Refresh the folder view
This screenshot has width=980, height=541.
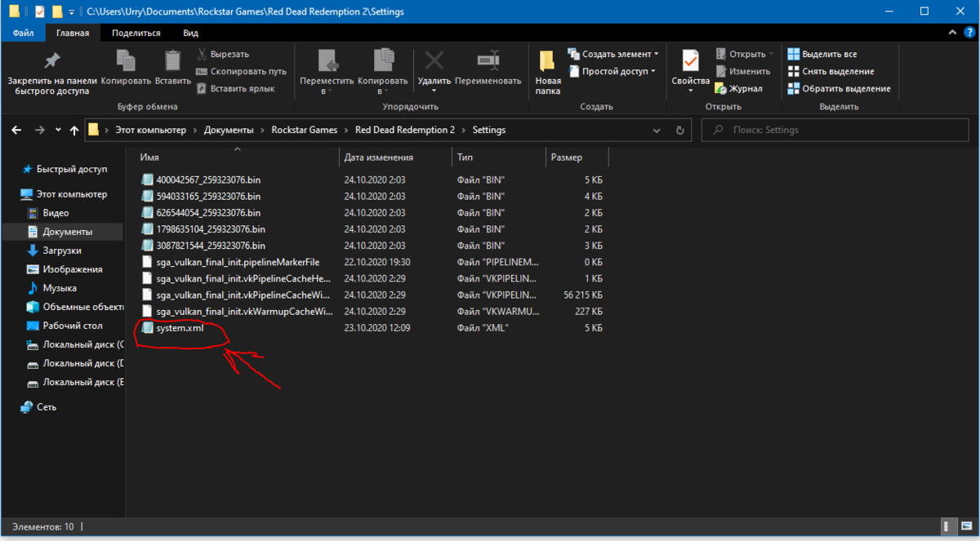(x=679, y=130)
